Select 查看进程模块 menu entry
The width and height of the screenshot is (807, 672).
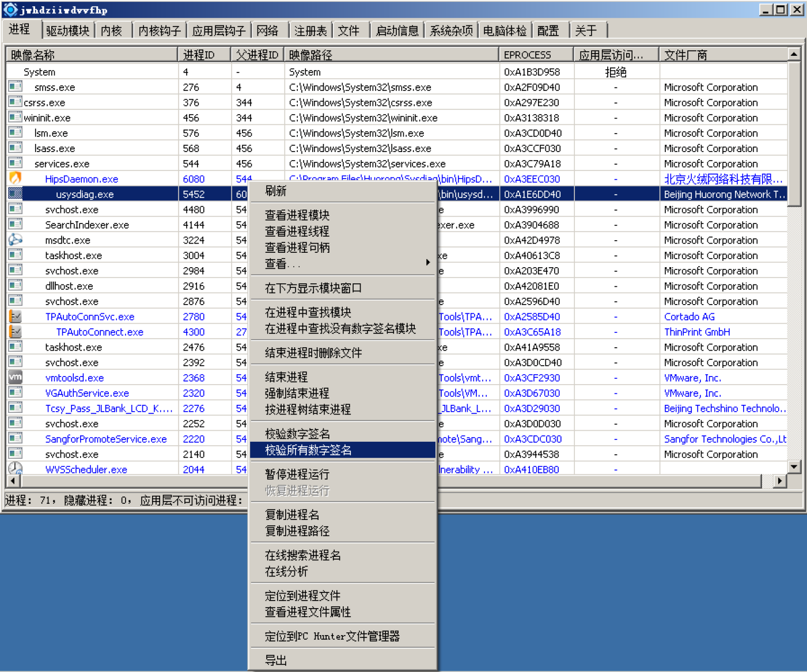coord(343,215)
